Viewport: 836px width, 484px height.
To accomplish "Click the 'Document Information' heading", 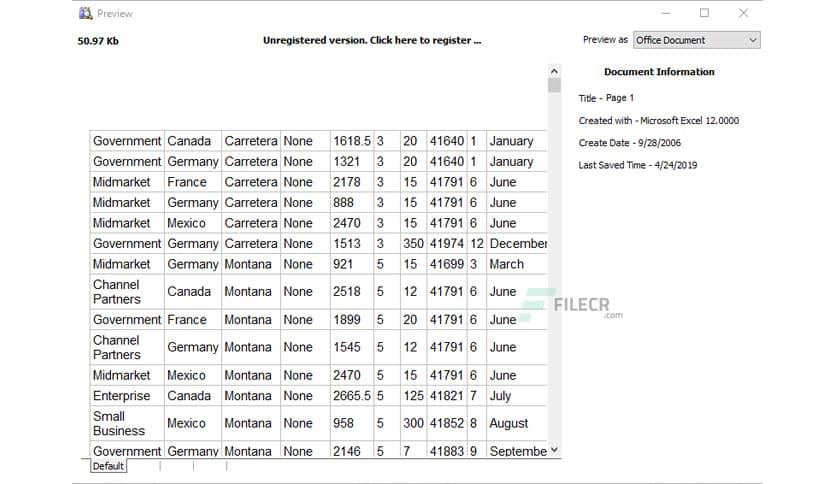I will pos(659,71).
